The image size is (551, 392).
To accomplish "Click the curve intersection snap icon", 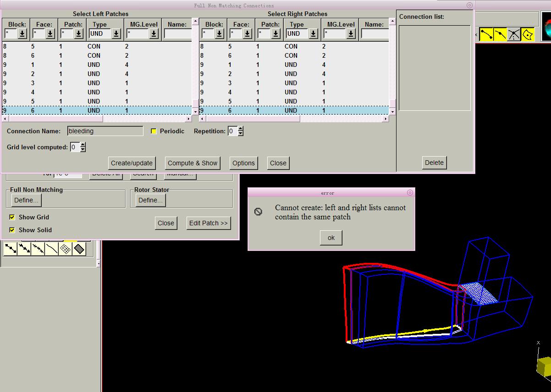I will pos(514,34).
